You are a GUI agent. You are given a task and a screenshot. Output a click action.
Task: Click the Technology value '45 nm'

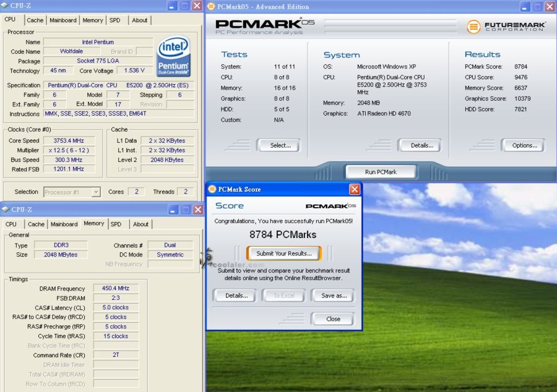pos(58,70)
